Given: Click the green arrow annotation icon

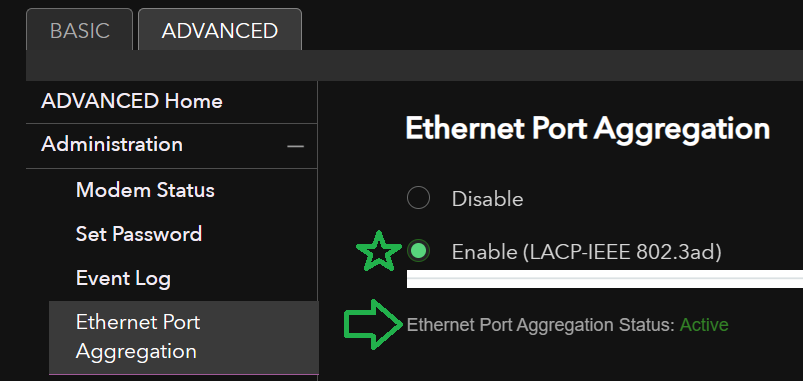Looking at the screenshot, I should point(373,324).
